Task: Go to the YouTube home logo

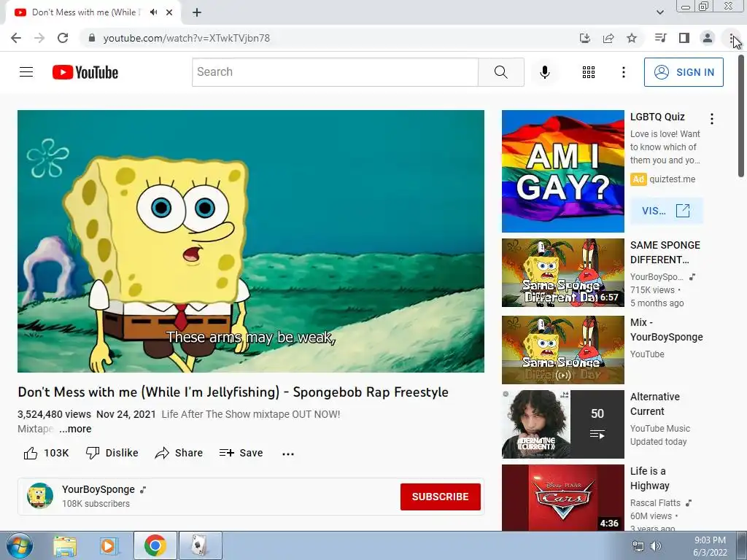Action: (85, 72)
